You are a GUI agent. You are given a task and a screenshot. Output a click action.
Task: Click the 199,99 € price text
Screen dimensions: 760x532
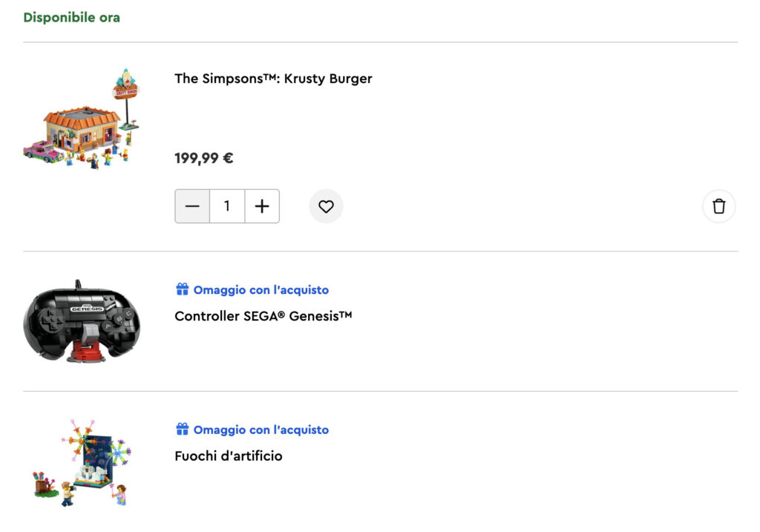(x=204, y=158)
